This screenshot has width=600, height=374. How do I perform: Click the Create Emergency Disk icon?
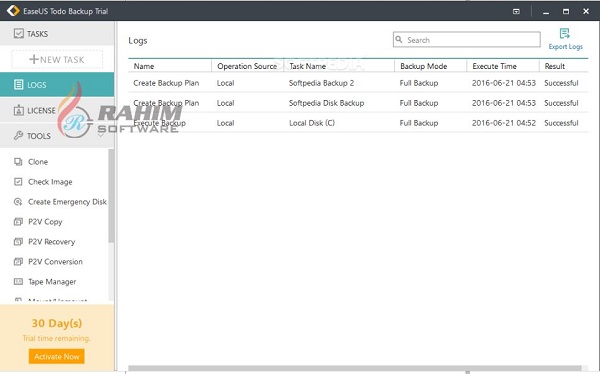(18, 202)
